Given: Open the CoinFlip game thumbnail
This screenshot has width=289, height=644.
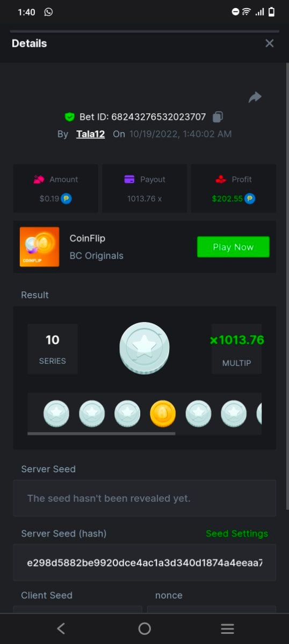Looking at the screenshot, I should (40, 247).
